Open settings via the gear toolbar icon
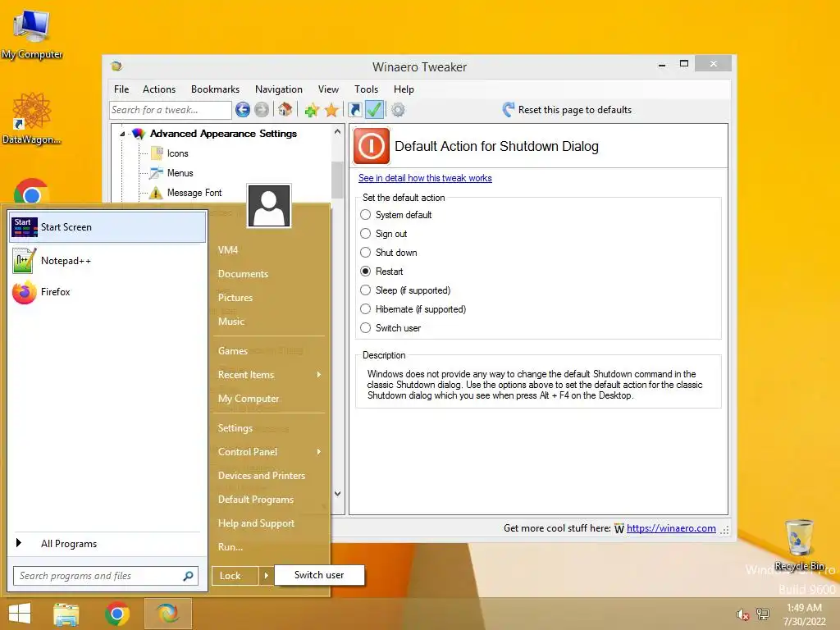The image size is (840, 630). click(398, 110)
